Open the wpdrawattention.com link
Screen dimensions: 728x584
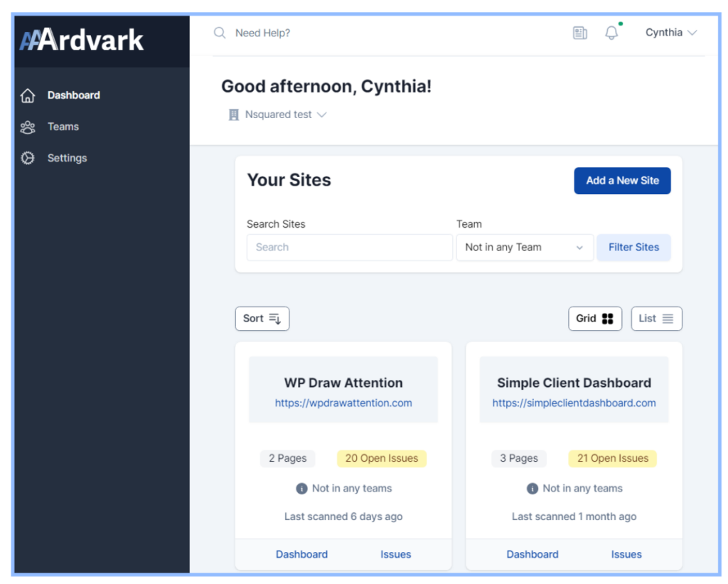[x=343, y=403]
